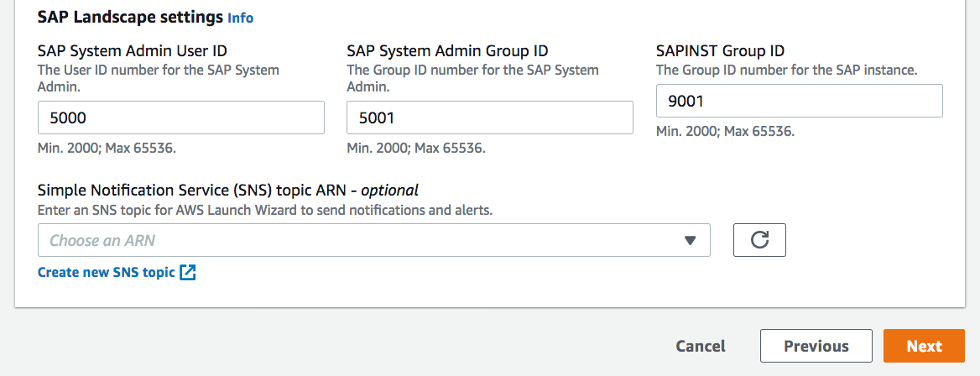980x376 pixels.
Task: Open the Info link next to SAP Landscape settings
Action: point(240,18)
